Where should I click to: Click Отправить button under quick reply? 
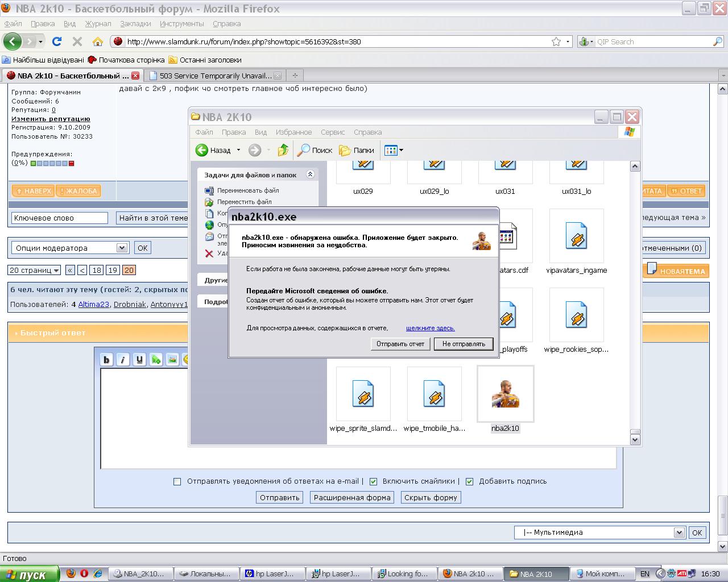[279, 497]
